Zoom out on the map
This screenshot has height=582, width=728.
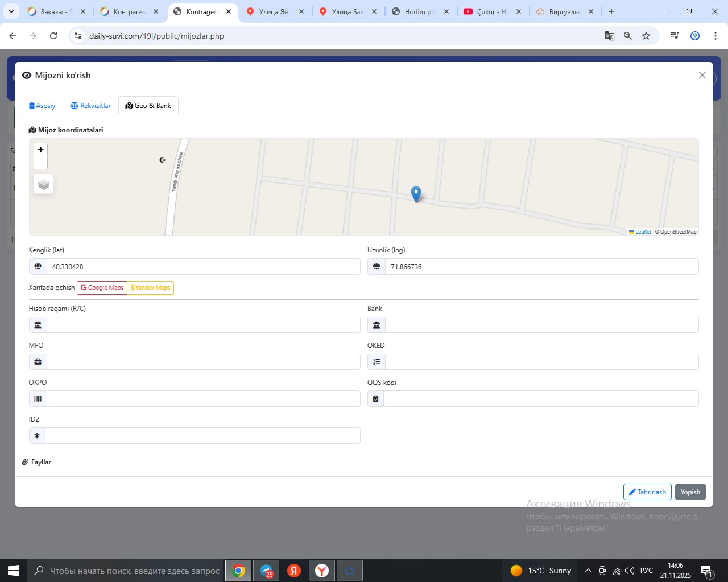click(40, 163)
